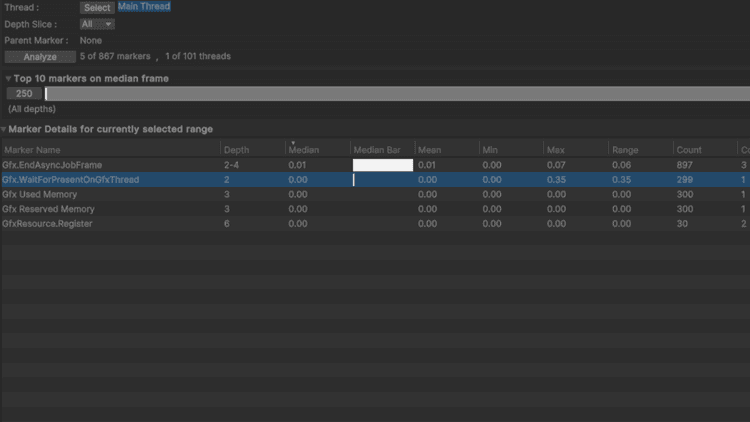Sort by Min column header
This screenshot has height=422, width=750.
[x=490, y=150]
